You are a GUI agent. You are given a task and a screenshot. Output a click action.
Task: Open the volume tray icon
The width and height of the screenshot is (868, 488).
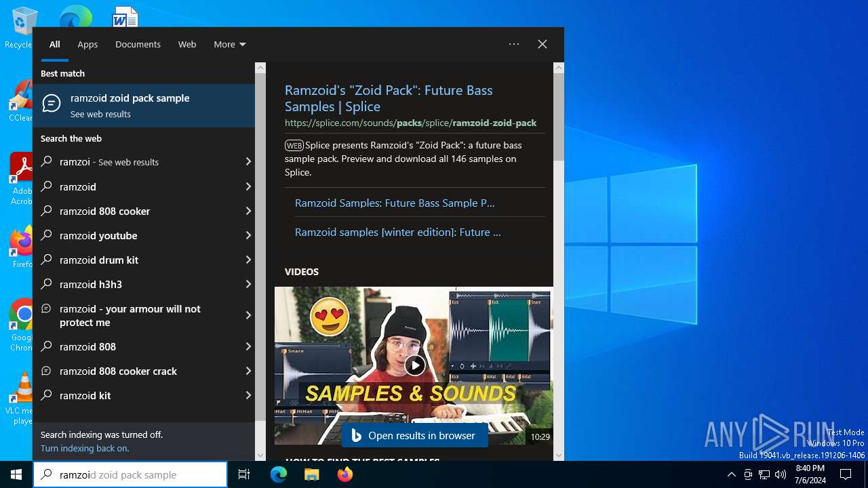[x=781, y=474]
